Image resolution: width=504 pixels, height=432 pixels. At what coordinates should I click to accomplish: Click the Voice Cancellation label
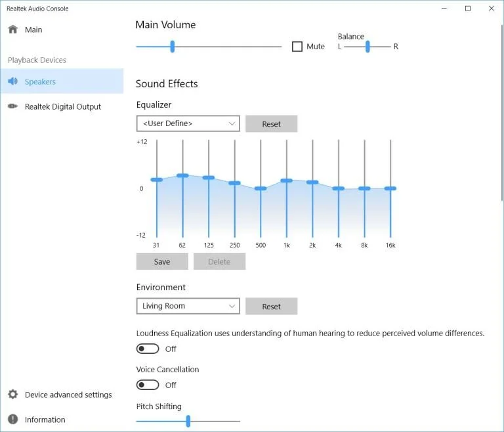(x=167, y=369)
